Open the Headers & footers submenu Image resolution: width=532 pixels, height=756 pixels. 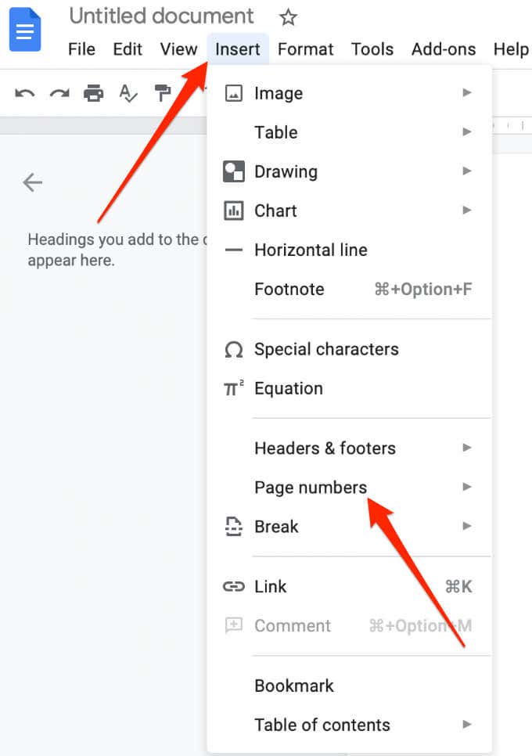pos(350,448)
